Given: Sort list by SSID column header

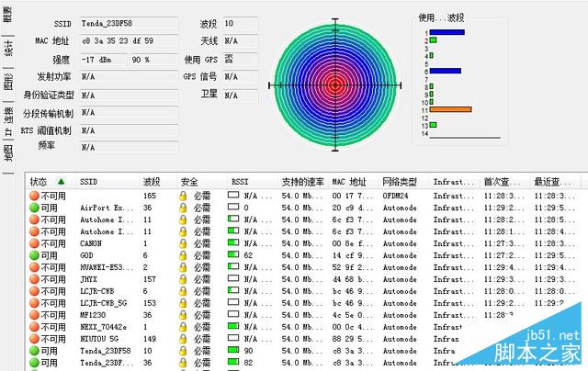Looking at the screenshot, I should [x=88, y=182].
